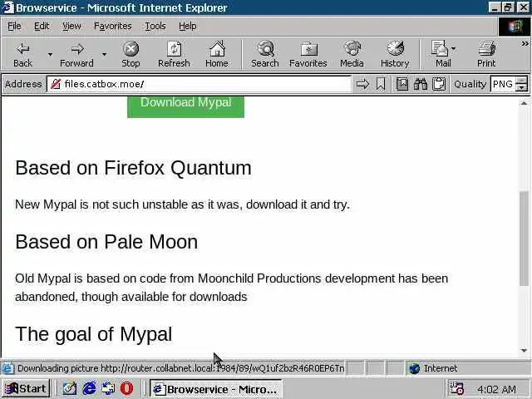
Task: Click the scrollbar up arrow
Action: point(524,103)
